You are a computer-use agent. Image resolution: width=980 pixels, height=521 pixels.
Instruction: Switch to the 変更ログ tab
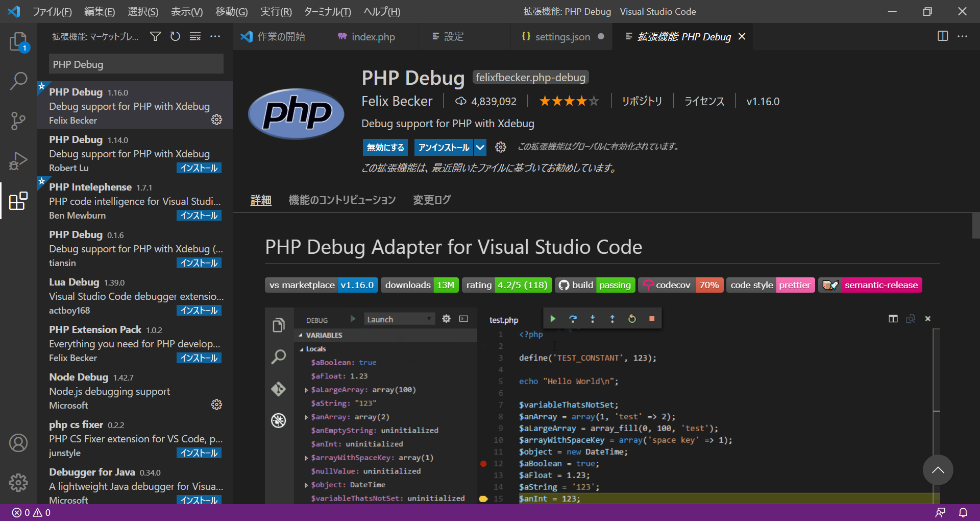coord(431,200)
